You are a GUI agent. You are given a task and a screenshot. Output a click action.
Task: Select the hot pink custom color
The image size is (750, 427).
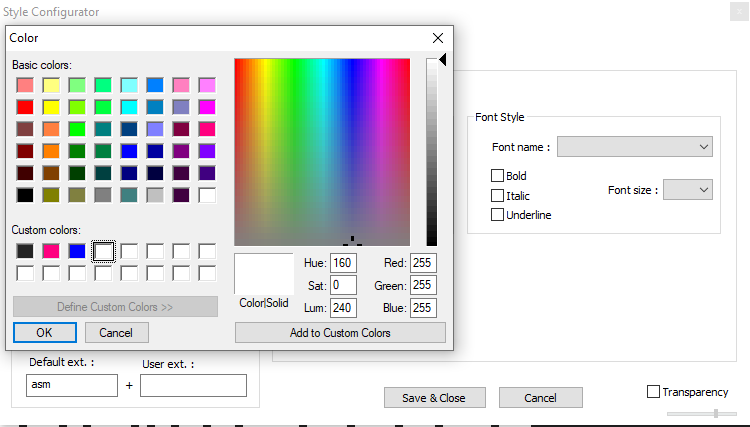[51, 251]
